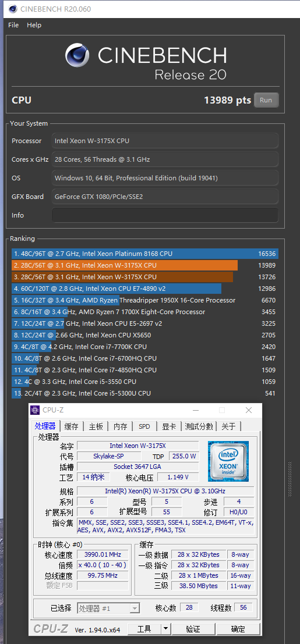Switch to the 測試分數 tab in CPU-Z
Viewport: 300px width, 644px height.
199,426
